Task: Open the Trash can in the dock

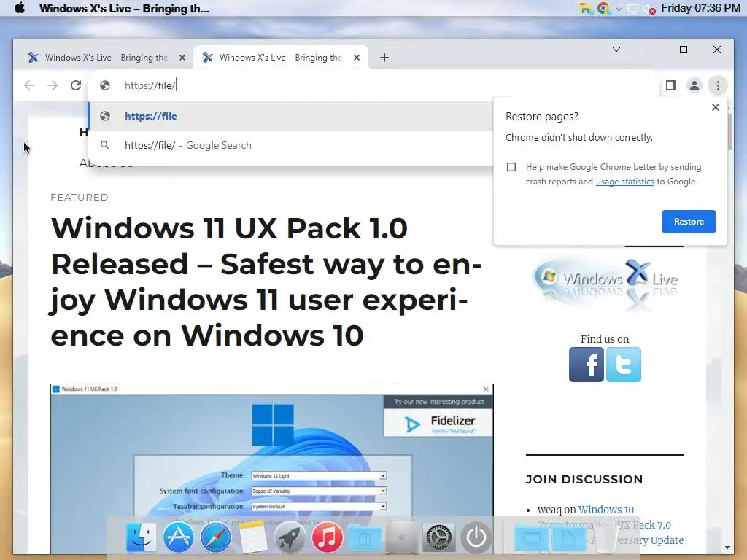Action: 606,538
